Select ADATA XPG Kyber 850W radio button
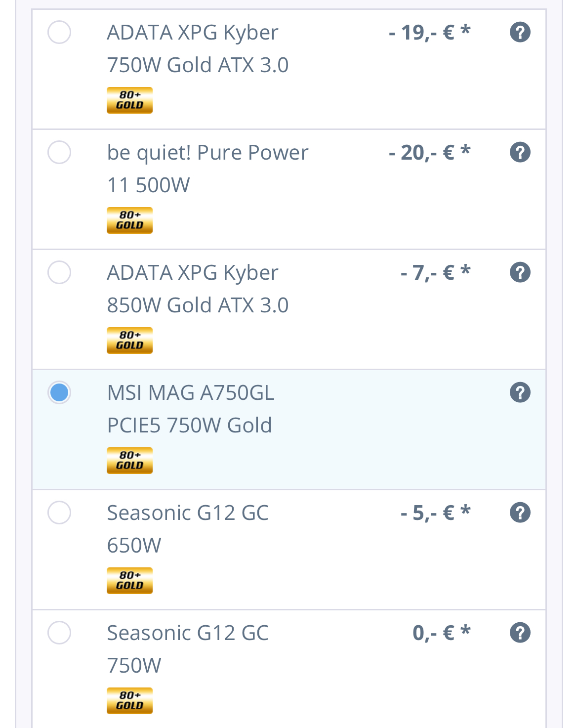This screenshot has width=578, height=728. pos(59,272)
